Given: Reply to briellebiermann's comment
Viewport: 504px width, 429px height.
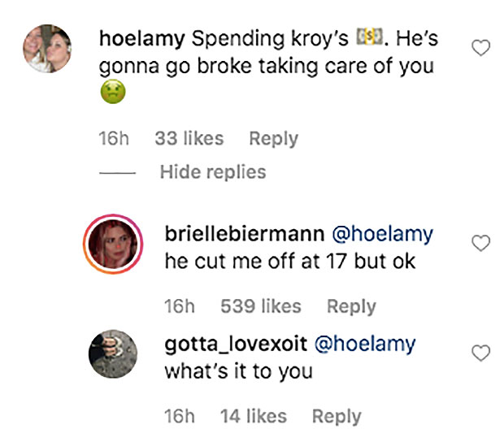Looking at the screenshot, I should click(351, 306).
